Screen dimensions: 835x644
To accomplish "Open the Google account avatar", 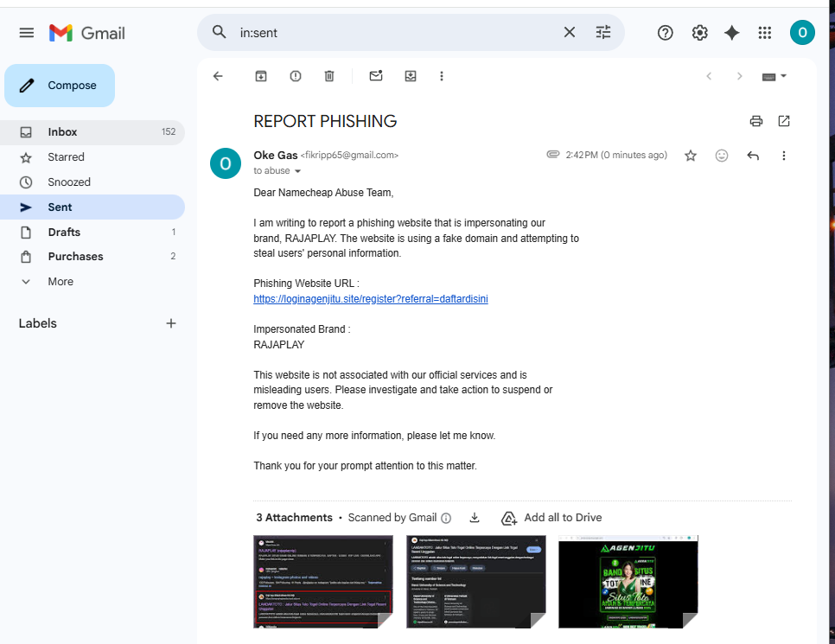I will point(802,33).
